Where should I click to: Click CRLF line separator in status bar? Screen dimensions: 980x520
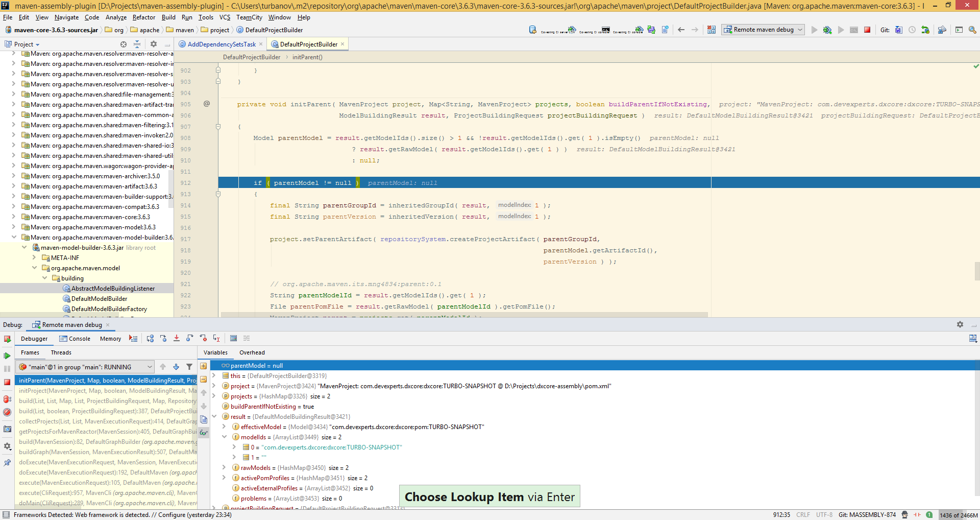click(x=803, y=515)
